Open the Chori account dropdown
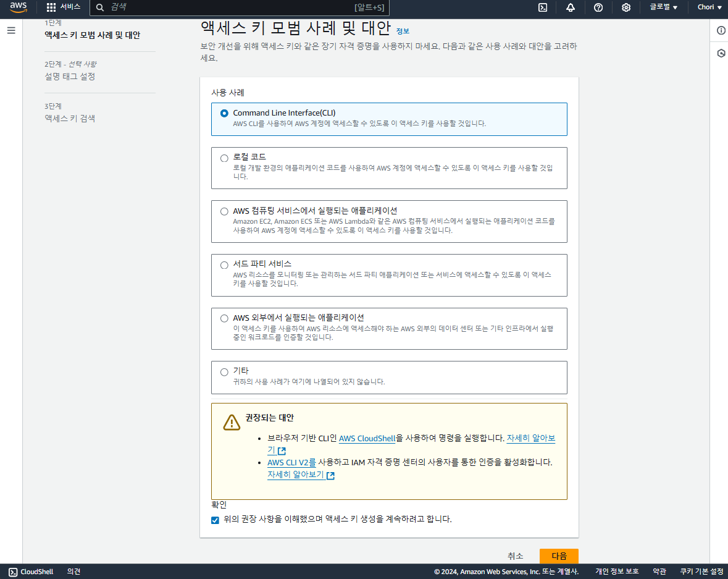This screenshot has height=579, width=728. [709, 7]
